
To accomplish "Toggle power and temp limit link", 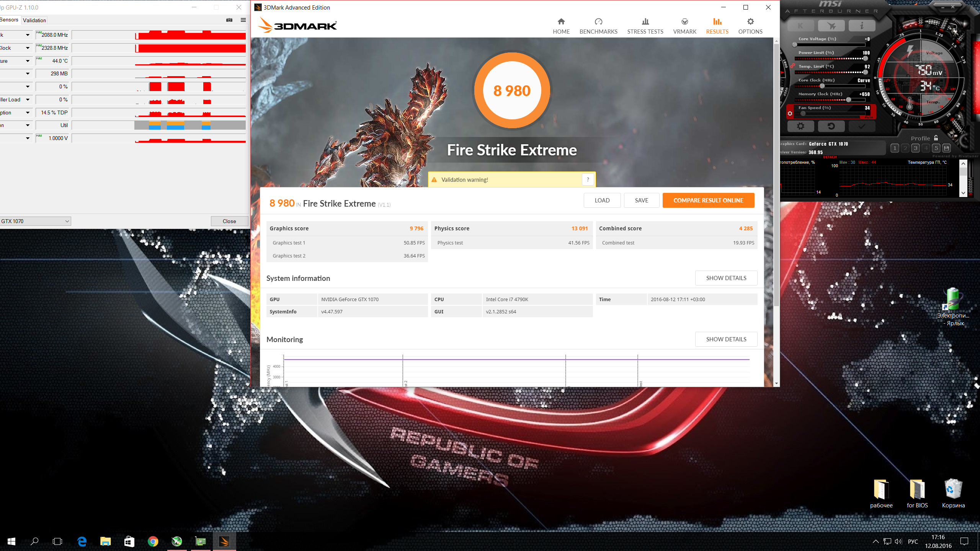I will tap(792, 66).
